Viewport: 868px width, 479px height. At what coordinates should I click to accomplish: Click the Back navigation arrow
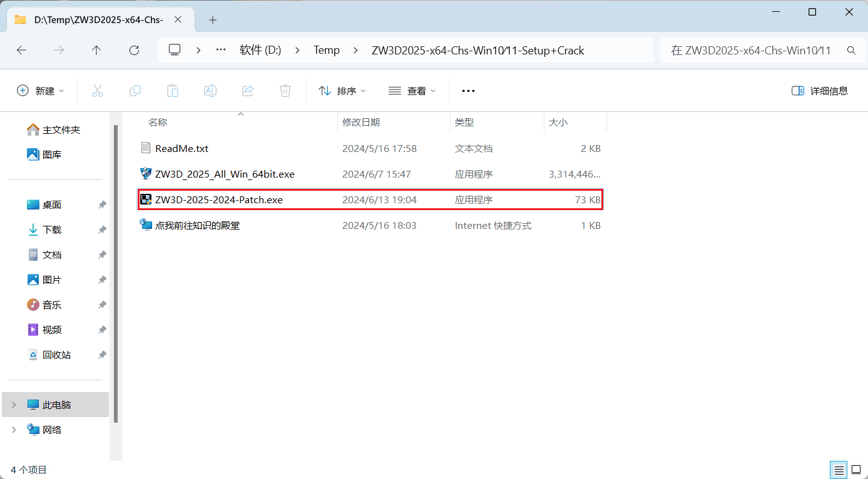22,50
